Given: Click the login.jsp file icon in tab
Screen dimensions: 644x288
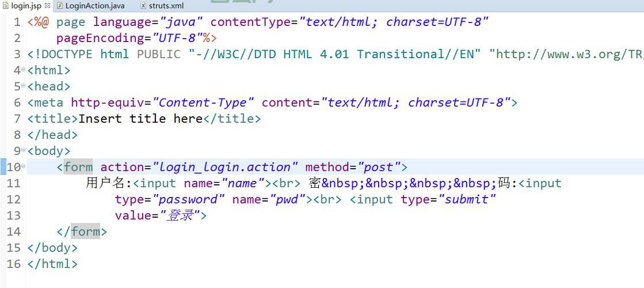Looking at the screenshot, I should point(5,6).
